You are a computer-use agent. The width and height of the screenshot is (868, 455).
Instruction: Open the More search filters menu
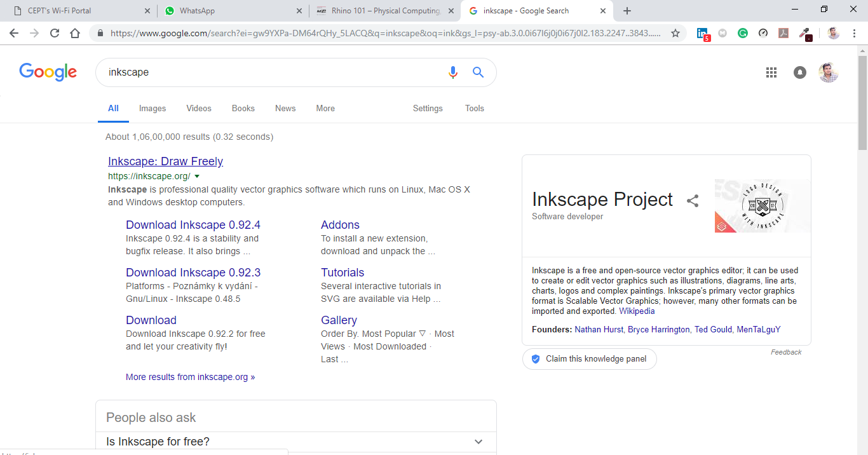(325, 109)
